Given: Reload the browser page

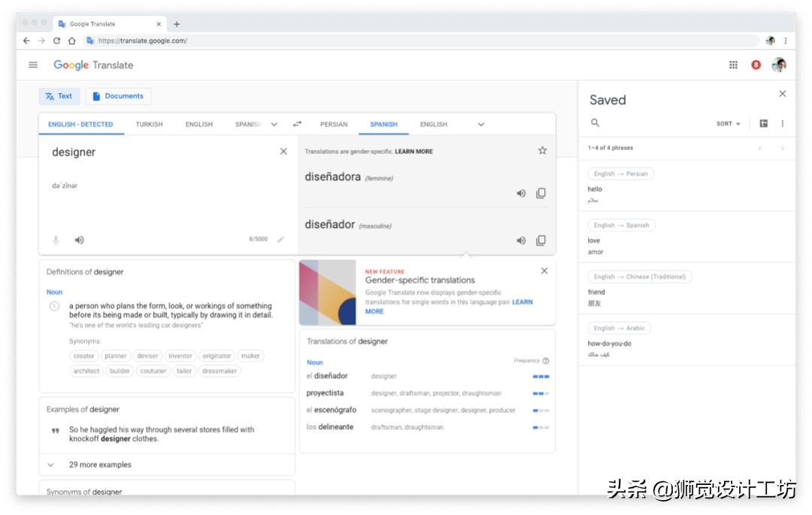Looking at the screenshot, I should [56, 41].
